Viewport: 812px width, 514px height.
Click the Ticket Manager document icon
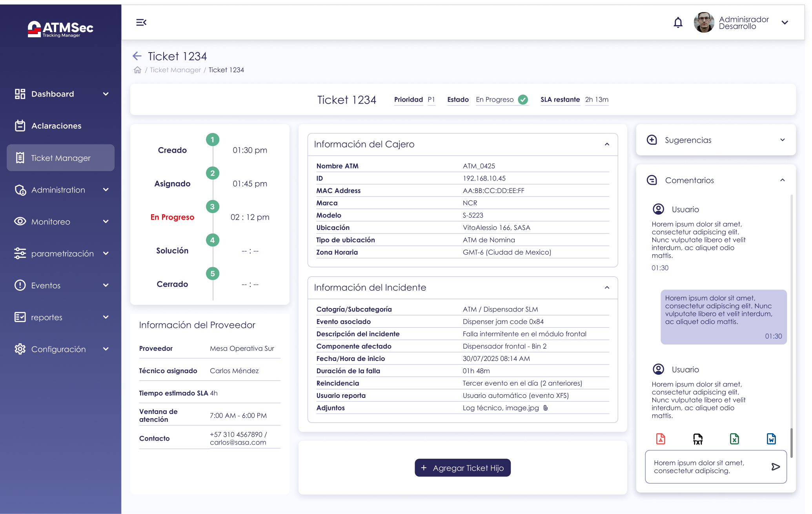point(20,158)
